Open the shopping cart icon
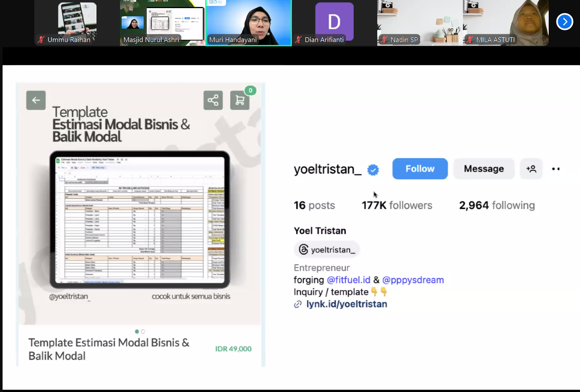The width and height of the screenshot is (580, 392). tap(240, 100)
